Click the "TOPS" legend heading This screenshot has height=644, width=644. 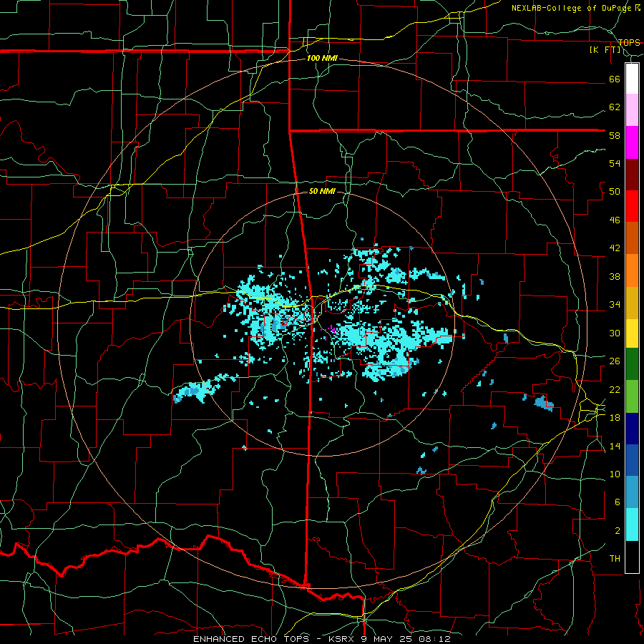(629, 43)
